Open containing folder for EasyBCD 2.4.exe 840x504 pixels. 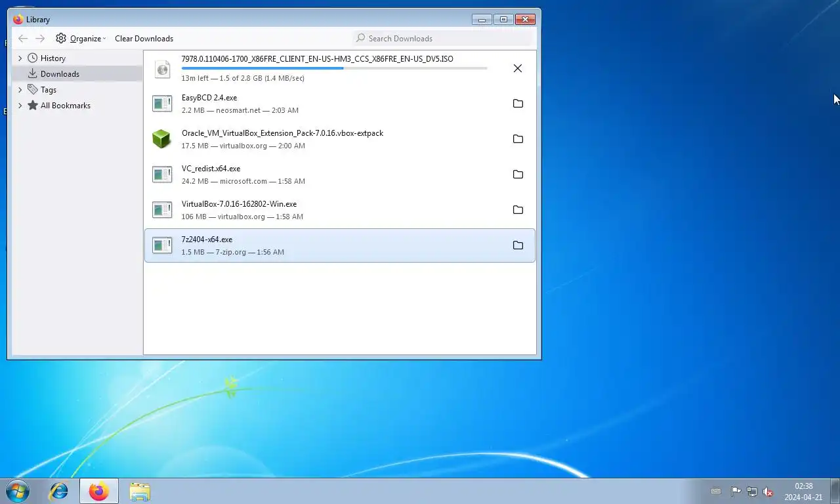click(x=518, y=104)
